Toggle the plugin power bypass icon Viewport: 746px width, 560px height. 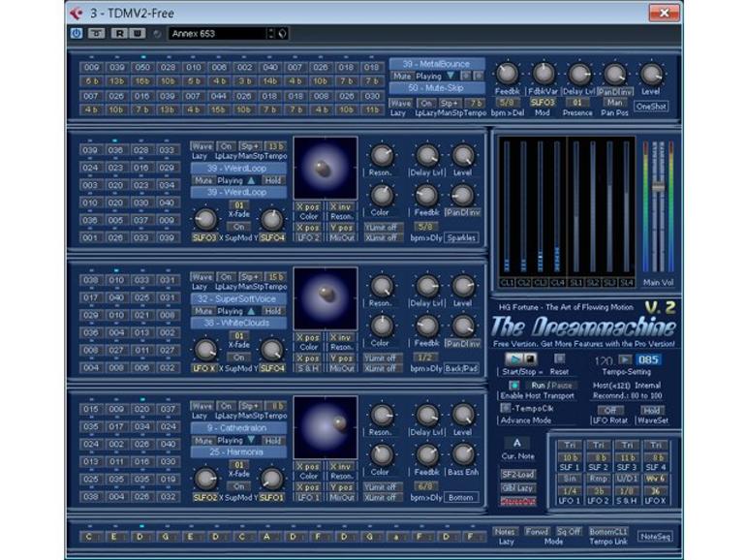click(77, 33)
